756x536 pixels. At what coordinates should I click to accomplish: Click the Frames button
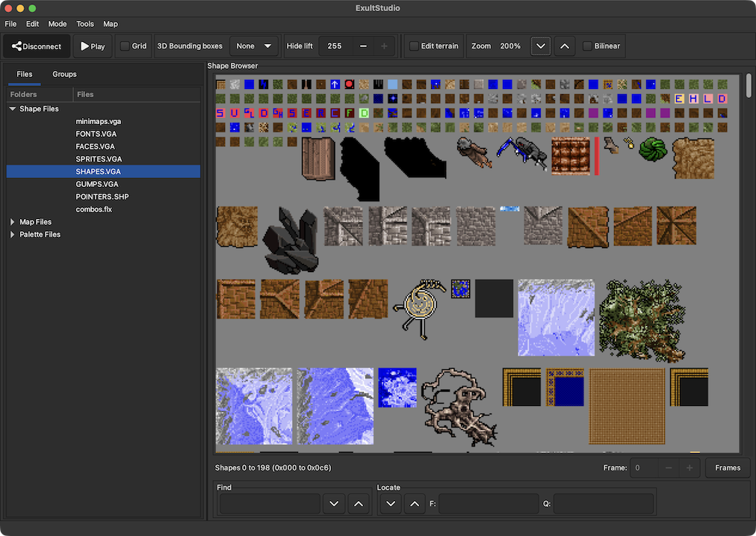(728, 467)
